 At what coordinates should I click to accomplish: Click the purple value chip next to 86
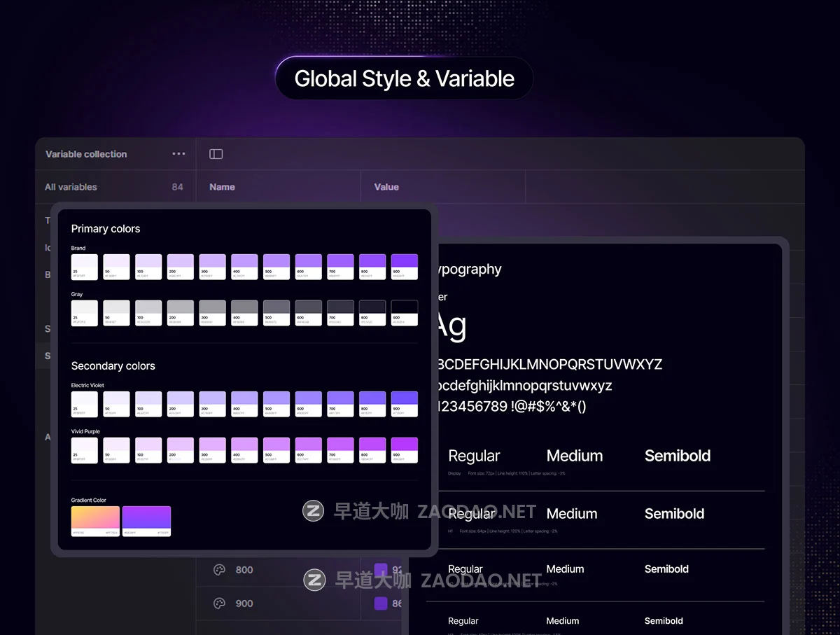381,603
